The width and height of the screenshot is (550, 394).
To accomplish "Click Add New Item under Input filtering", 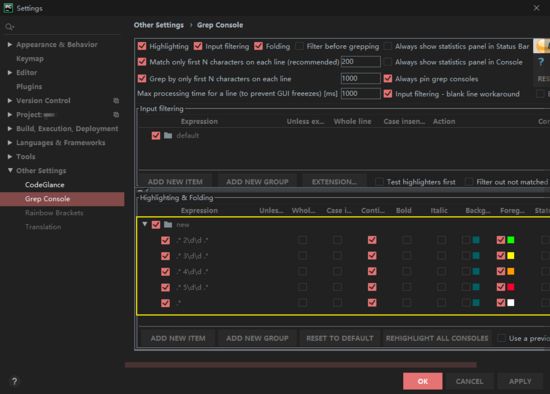I will click(175, 181).
